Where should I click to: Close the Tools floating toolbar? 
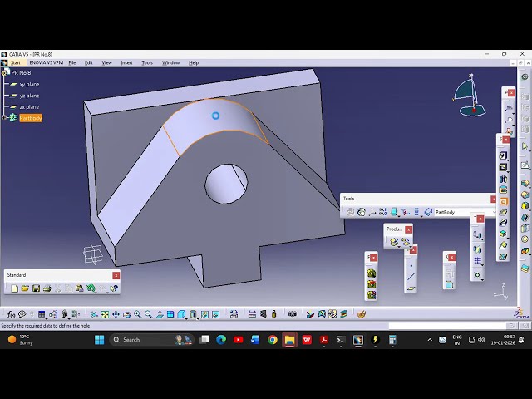[x=493, y=199]
